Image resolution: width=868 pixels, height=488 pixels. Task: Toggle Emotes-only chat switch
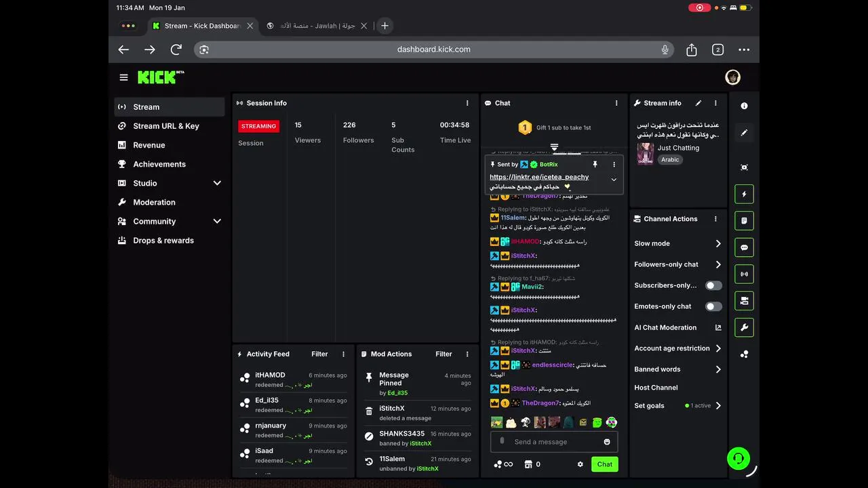(x=713, y=306)
